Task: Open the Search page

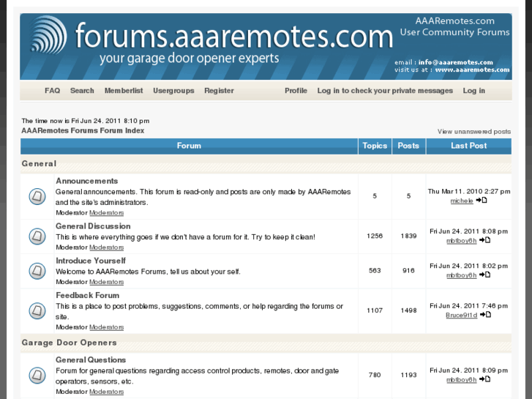Action: pyautogui.click(x=82, y=91)
